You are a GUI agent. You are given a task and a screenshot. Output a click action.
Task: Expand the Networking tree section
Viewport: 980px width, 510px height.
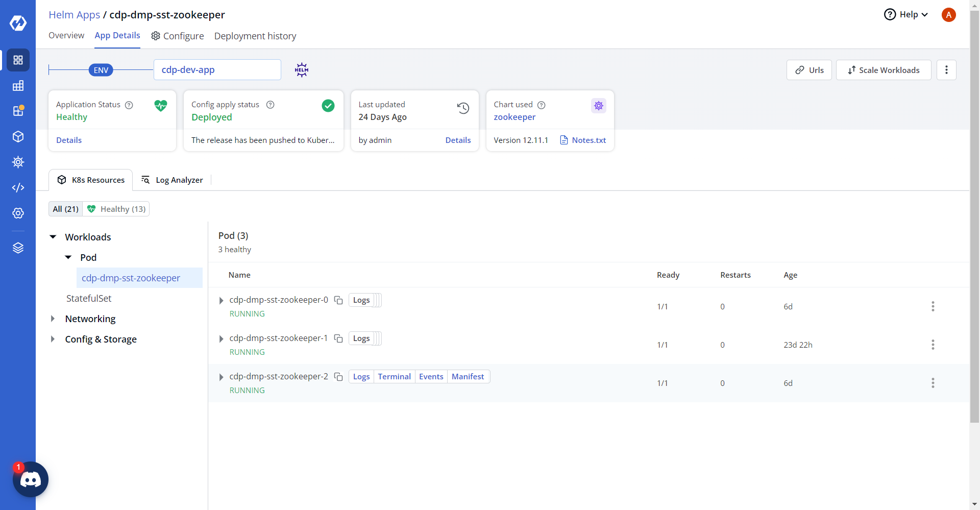point(53,319)
